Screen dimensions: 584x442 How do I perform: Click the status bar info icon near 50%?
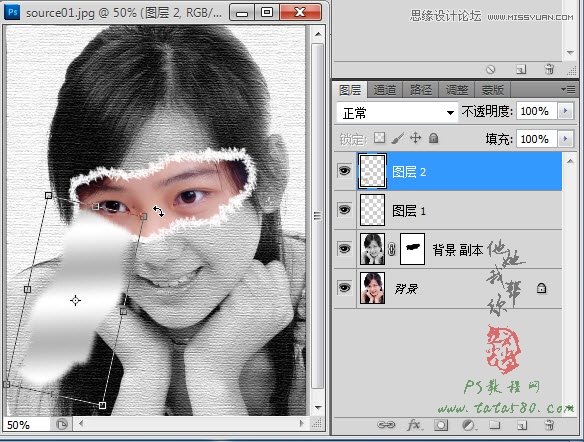click(61, 424)
